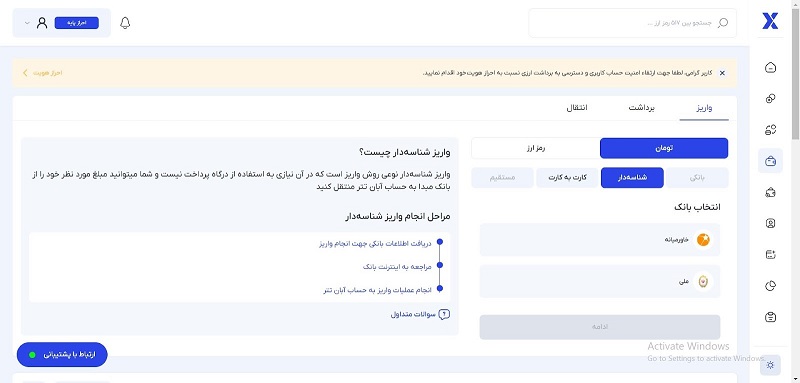Dismiss the identity verification notice with X
This screenshot has width=800, height=383.
tap(722, 73)
